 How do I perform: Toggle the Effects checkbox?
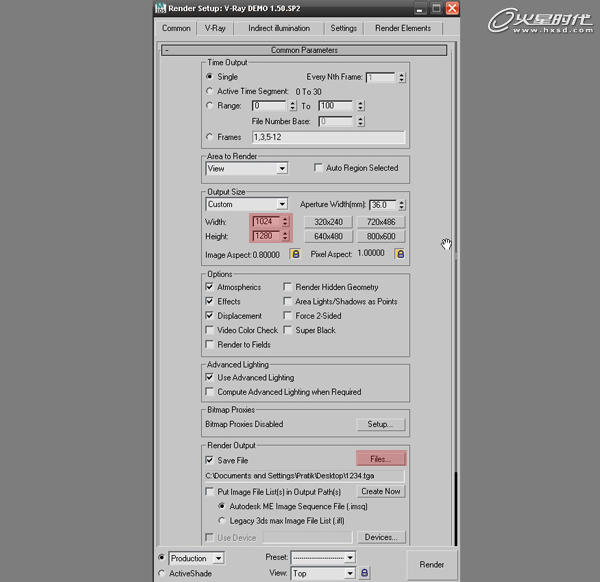click(x=209, y=301)
